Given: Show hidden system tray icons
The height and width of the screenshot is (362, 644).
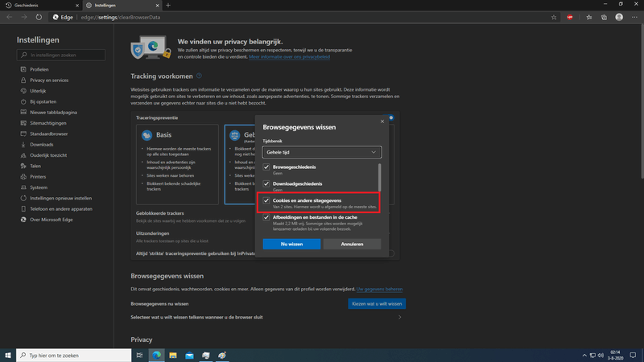Looking at the screenshot, I should point(584,356).
